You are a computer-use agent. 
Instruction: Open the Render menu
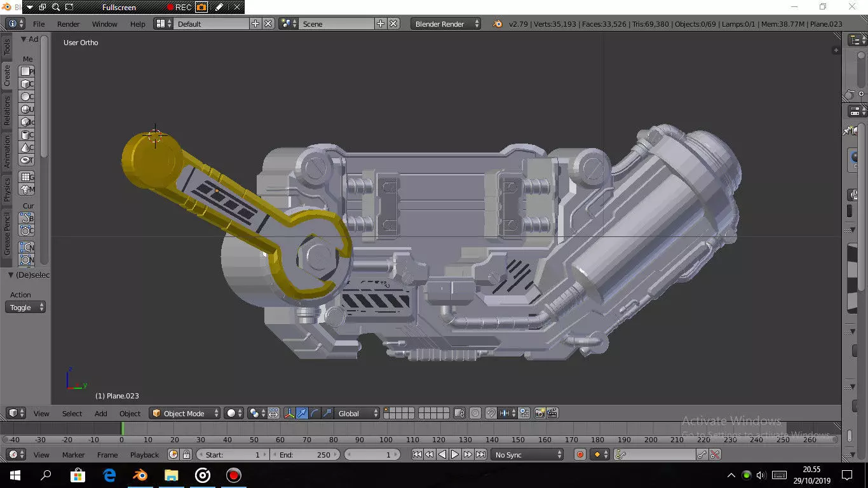[69, 24]
